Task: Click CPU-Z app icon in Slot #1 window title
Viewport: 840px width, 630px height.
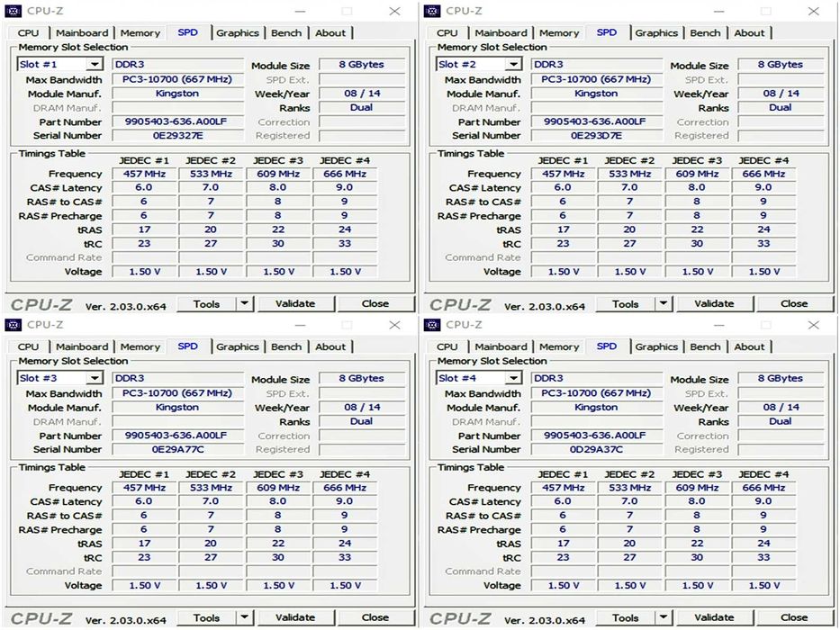Action: pyautogui.click(x=14, y=11)
